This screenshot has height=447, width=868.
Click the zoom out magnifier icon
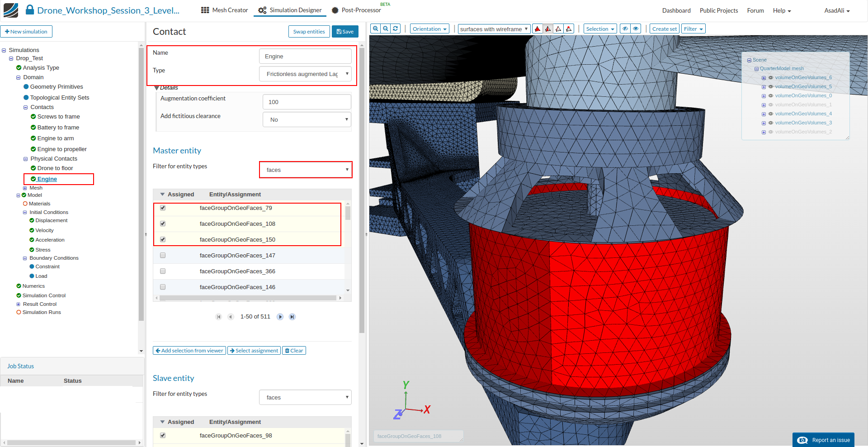pos(386,29)
